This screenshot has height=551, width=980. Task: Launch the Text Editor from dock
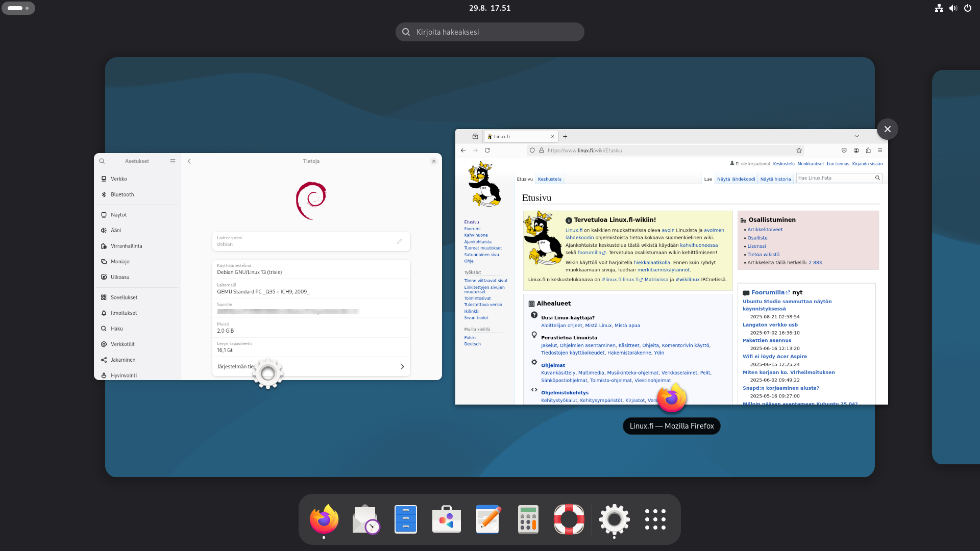[x=487, y=519]
